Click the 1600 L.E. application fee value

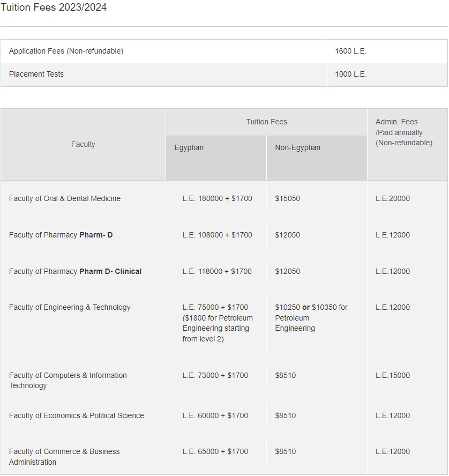click(350, 51)
